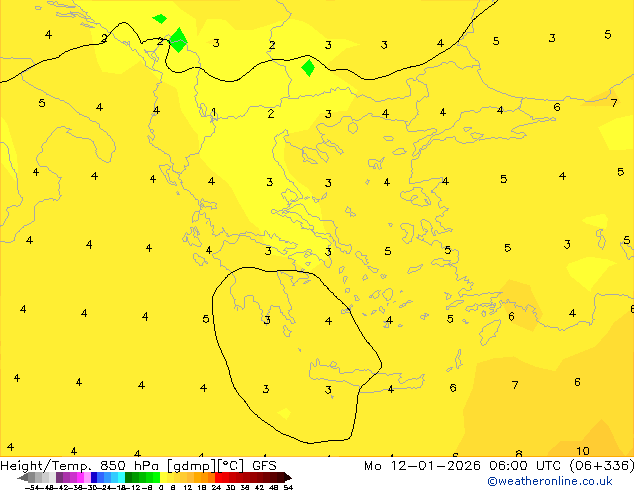Pick the cyan swatch in the legend
634x490 pixels.
point(122,477)
